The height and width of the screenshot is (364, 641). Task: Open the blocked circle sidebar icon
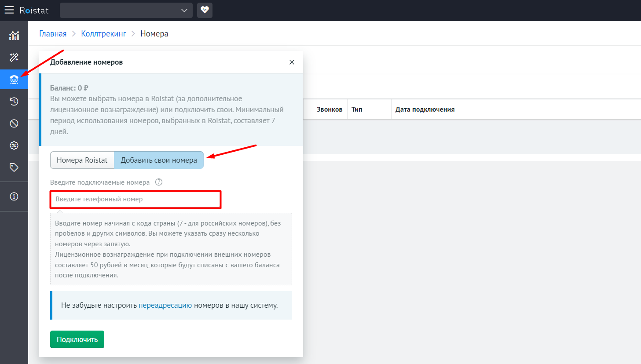pyautogui.click(x=14, y=124)
